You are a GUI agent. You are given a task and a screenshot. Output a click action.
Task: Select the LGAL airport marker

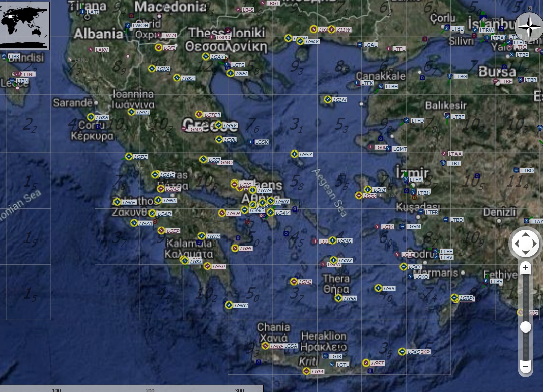360,45
